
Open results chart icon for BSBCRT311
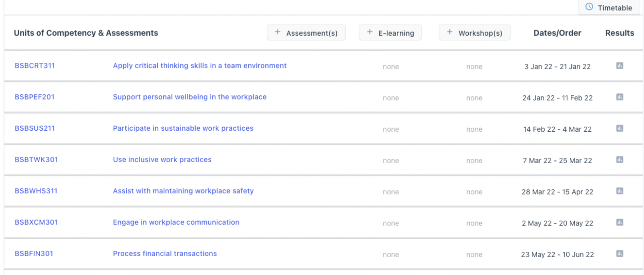click(619, 66)
